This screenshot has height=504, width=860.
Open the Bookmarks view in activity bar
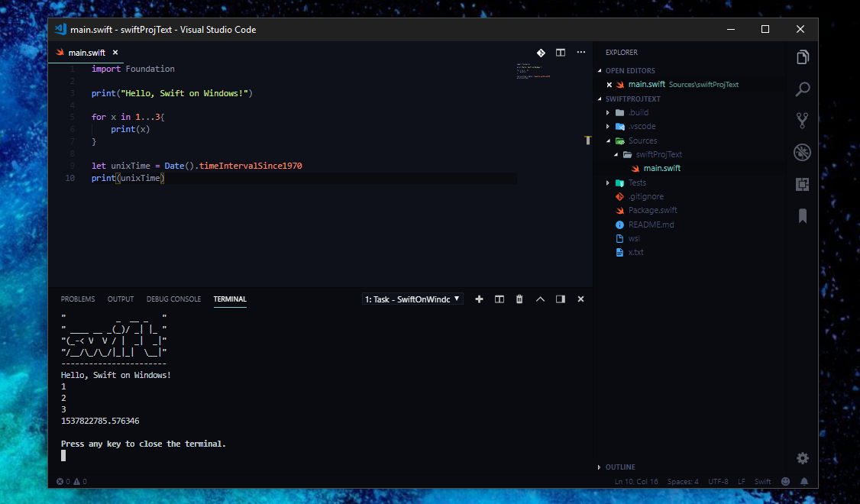(x=803, y=215)
